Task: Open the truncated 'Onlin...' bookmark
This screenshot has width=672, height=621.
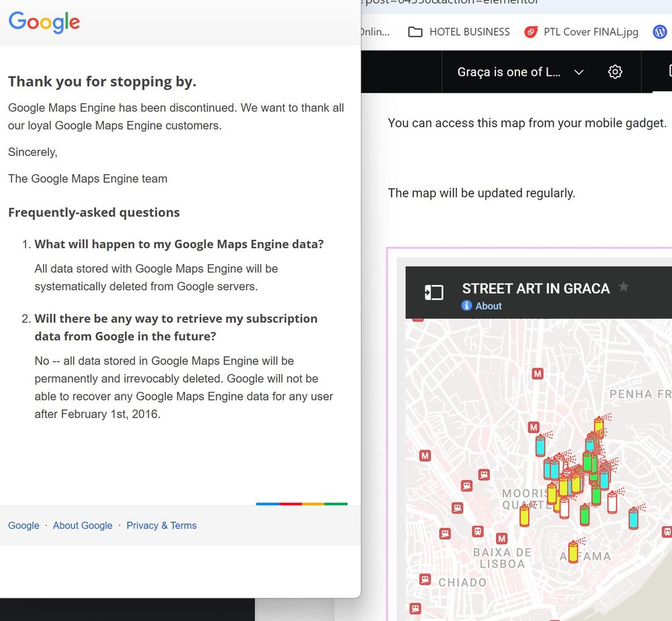Action: click(x=376, y=32)
